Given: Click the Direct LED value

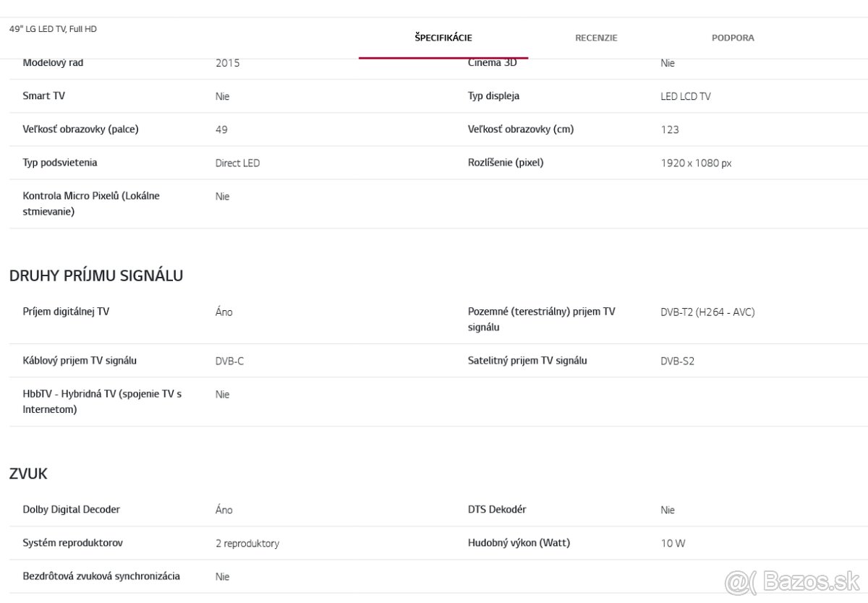Looking at the screenshot, I should (237, 163).
